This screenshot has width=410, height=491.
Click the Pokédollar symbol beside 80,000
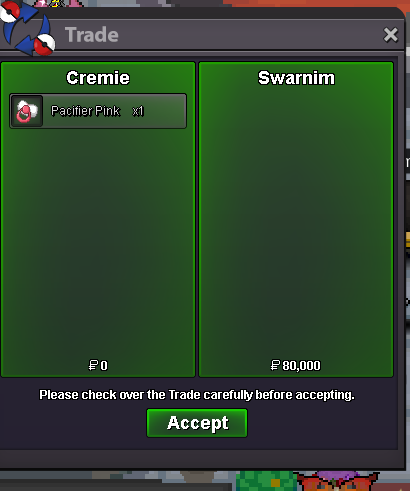tap(275, 365)
